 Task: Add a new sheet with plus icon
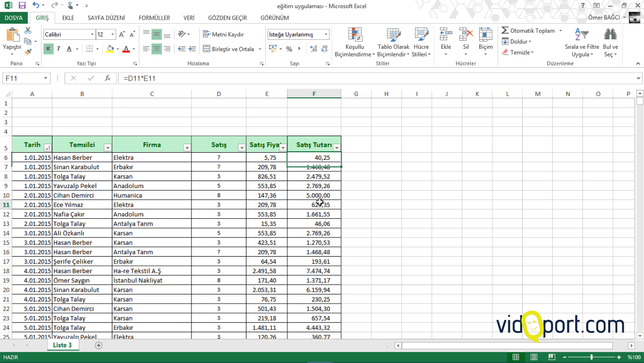[99, 345]
